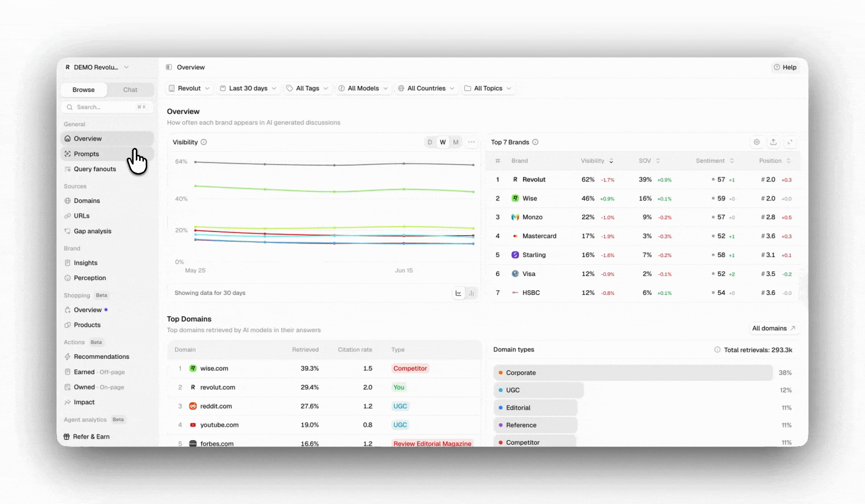Image resolution: width=865 pixels, height=504 pixels.
Task: Open the DEMO Revolut workspace switcher
Action: [97, 67]
